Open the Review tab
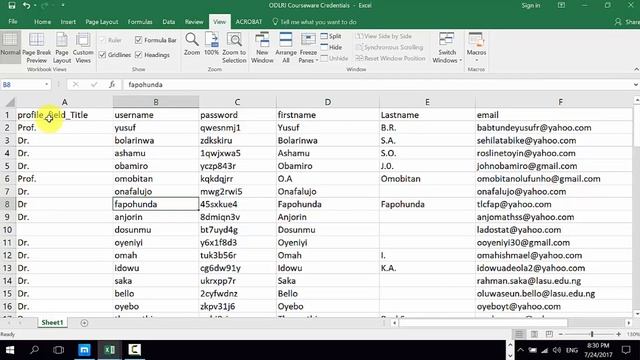The image size is (640, 360). tap(194, 22)
